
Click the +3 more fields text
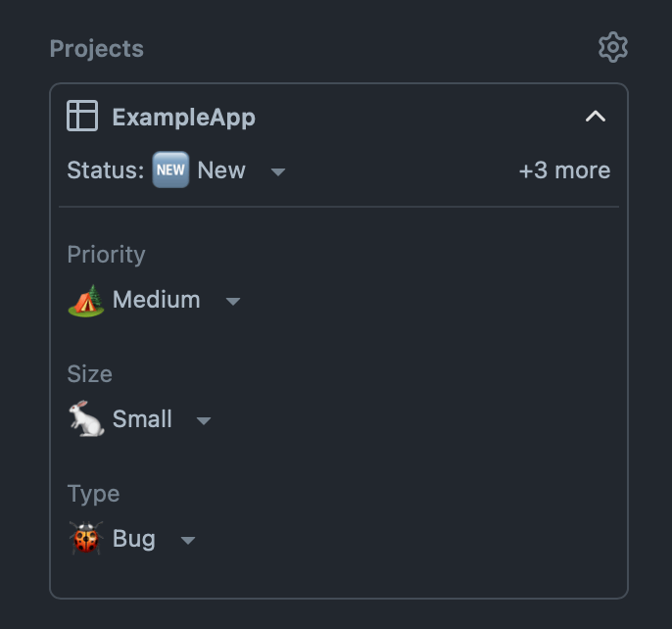coord(564,170)
